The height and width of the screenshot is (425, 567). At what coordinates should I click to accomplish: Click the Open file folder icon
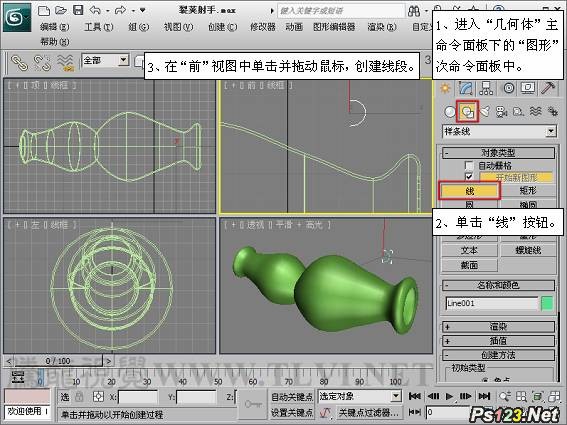[x=61, y=10]
